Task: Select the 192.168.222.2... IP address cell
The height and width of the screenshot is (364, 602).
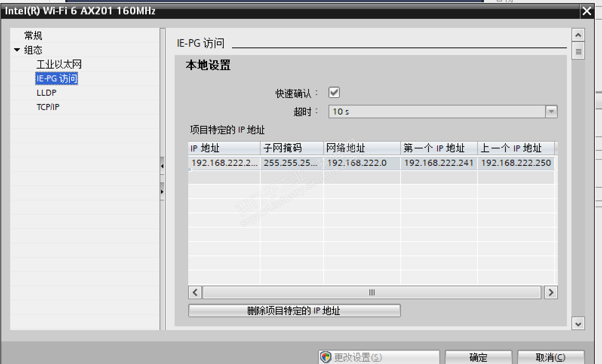Action: (x=224, y=163)
